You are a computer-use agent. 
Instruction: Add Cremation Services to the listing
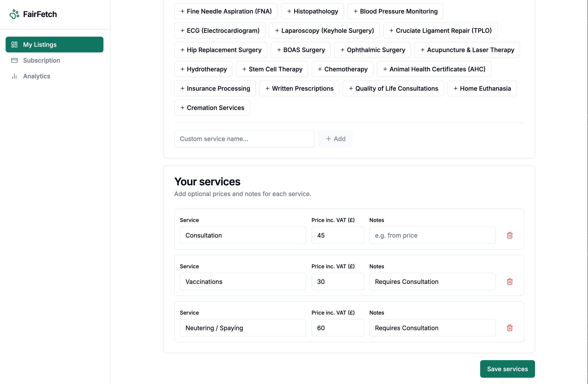pos(212,107)
